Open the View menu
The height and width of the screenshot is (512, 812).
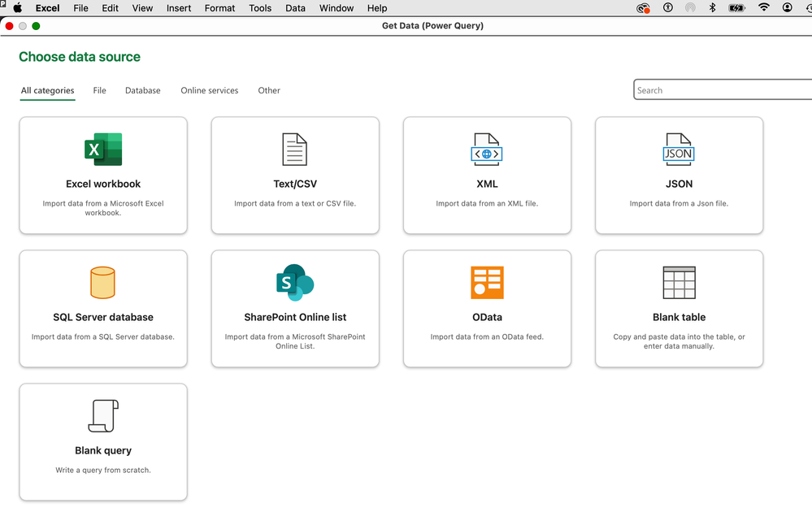click(142, 8)
